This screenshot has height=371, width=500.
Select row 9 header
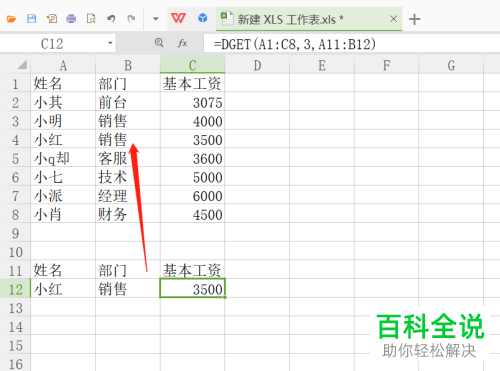[15, 233]
